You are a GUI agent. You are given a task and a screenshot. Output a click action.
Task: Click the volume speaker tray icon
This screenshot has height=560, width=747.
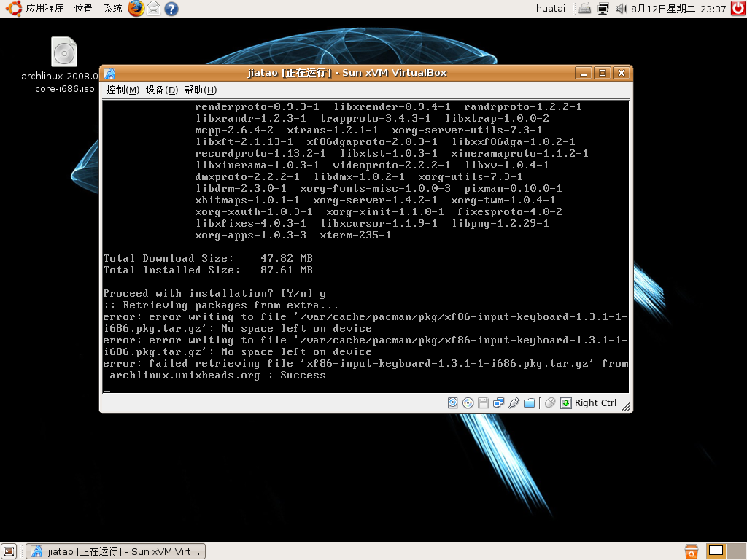click(x=621, y=8)
